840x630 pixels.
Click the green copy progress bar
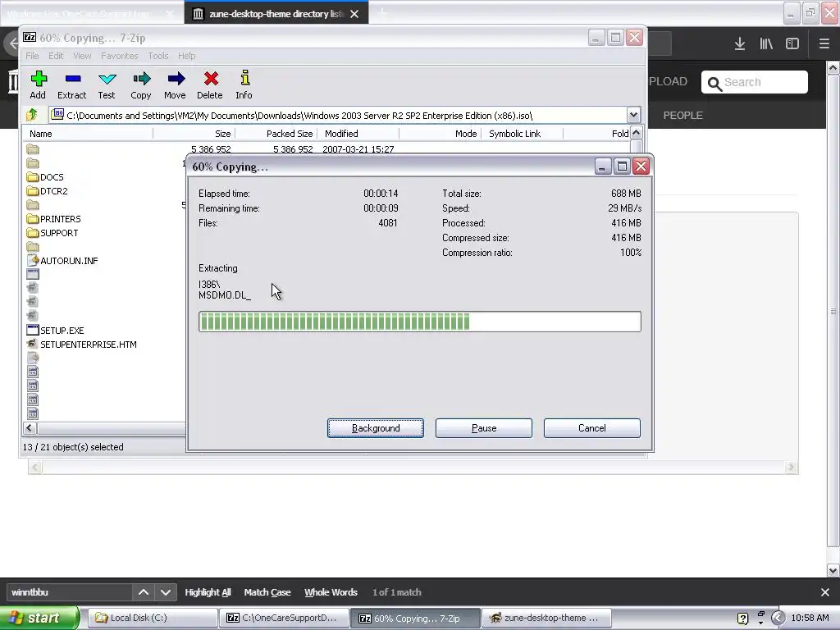click(x=419, y=322)
